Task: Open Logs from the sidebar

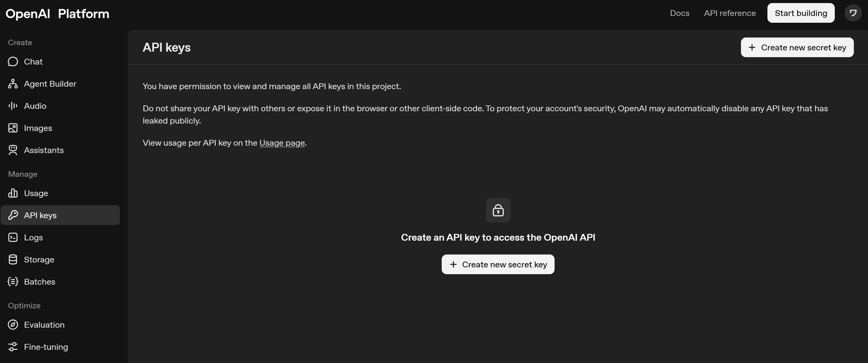Action: [13, 237]
